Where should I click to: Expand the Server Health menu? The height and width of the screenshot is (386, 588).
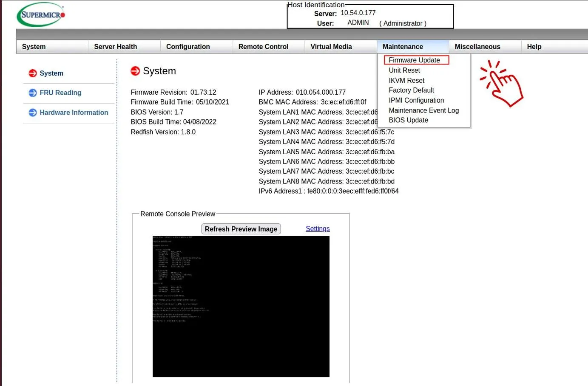pyautogui.click(x=115, y=47)
